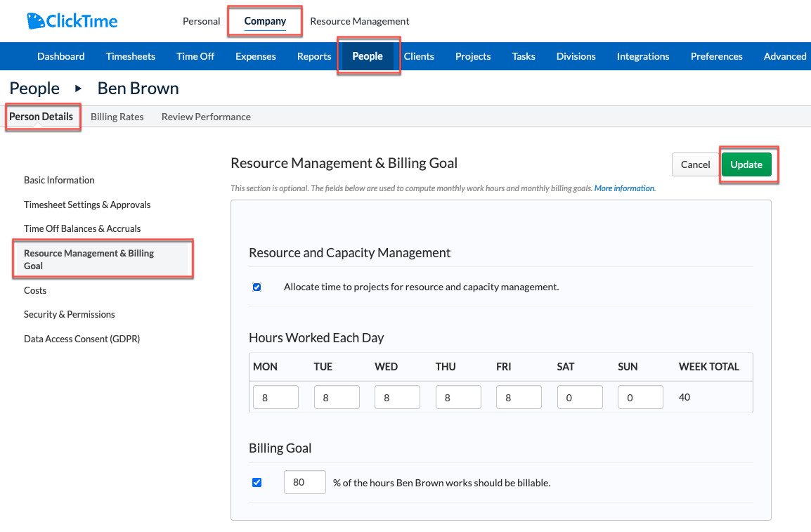Open the More information link
The width and height of the screenshot is (811, 532).
click(x=624, y=188)
